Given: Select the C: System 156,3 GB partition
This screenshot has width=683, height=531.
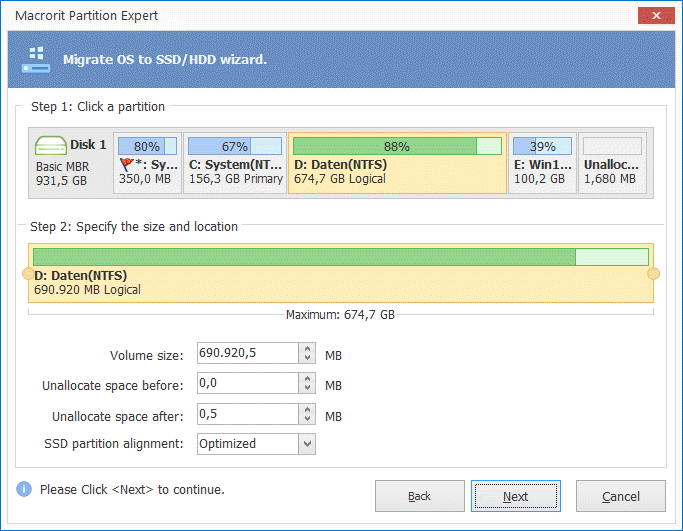Looking at the screenshot, I should [235, 163].
